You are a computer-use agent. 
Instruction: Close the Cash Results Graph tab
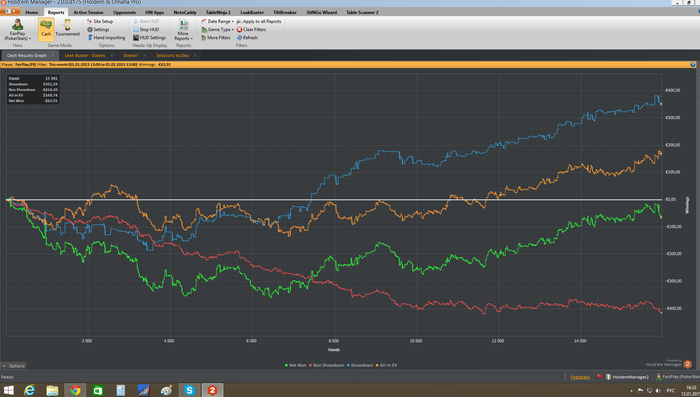(x=53, y=55)
